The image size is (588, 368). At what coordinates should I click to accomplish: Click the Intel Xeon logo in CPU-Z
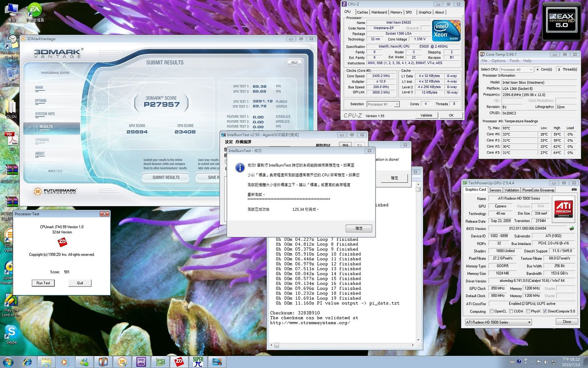click(x=446, y=31)
